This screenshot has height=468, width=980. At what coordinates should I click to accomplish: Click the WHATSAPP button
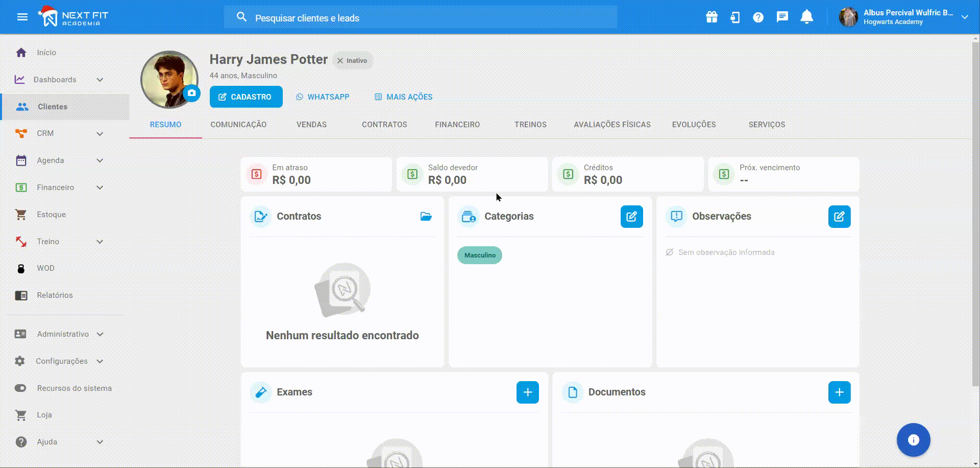tap(323, 97)
